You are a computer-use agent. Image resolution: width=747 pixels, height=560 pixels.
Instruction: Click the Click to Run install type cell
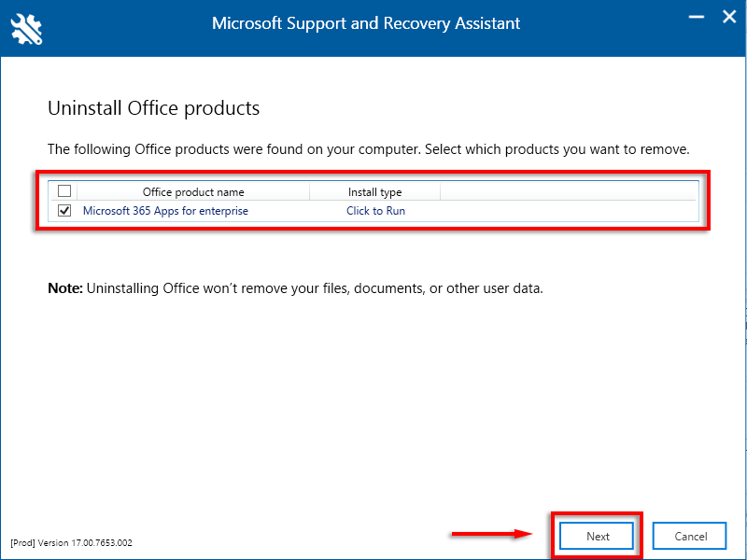(375, 211)
